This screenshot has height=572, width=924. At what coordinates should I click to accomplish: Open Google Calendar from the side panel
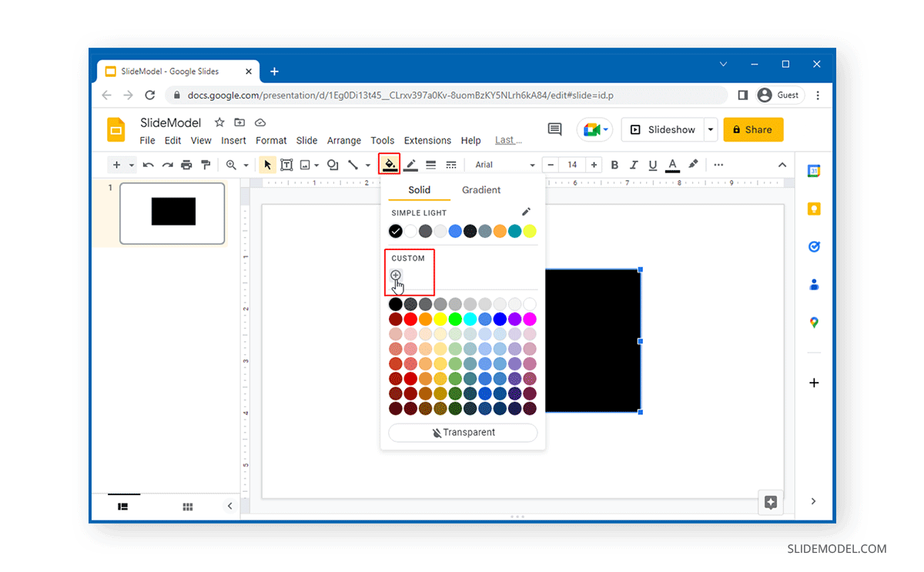[x=814, y=171]
